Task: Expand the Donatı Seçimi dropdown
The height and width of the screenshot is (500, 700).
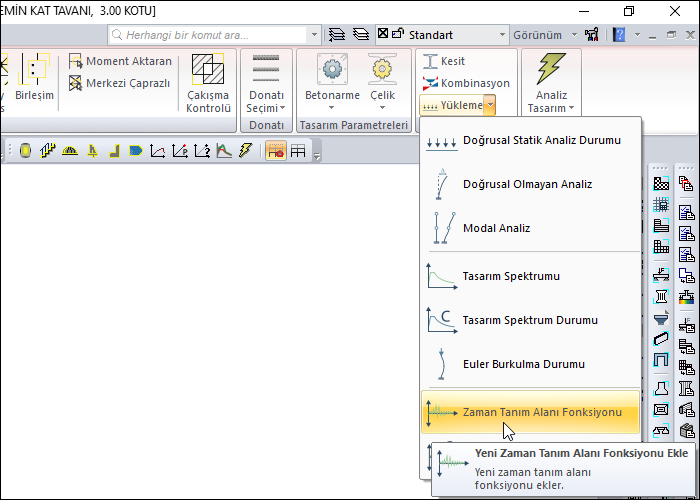Action: (x=266, y=102)
